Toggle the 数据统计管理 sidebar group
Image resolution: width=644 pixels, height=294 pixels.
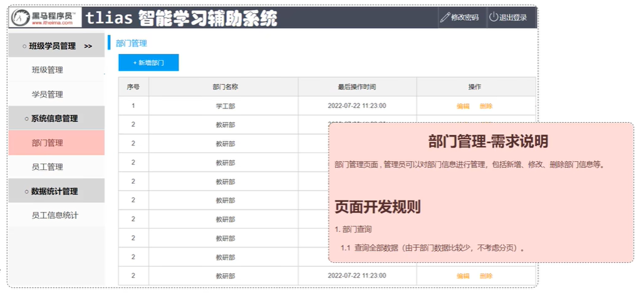pyautogui.click(x=56, y=191)
